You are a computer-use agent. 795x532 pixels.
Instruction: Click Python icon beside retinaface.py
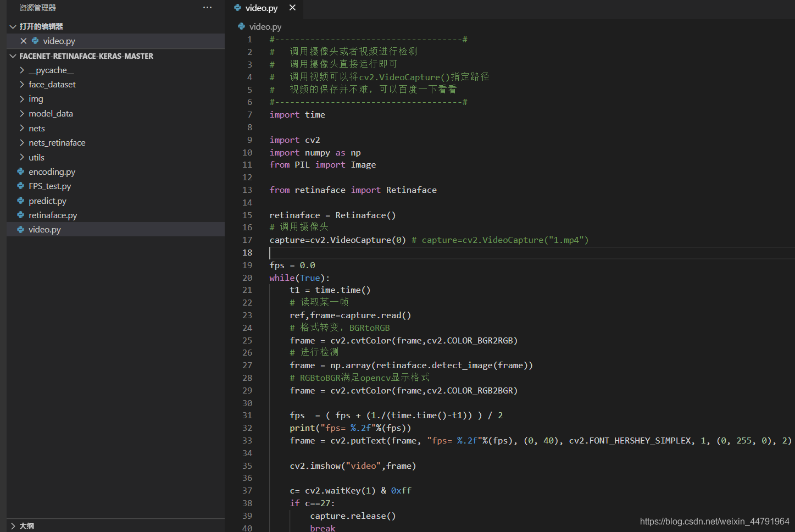click(21, 215)
